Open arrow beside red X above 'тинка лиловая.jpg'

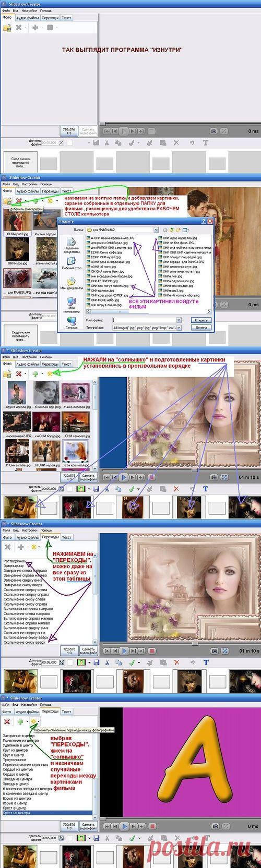(26, 373)
